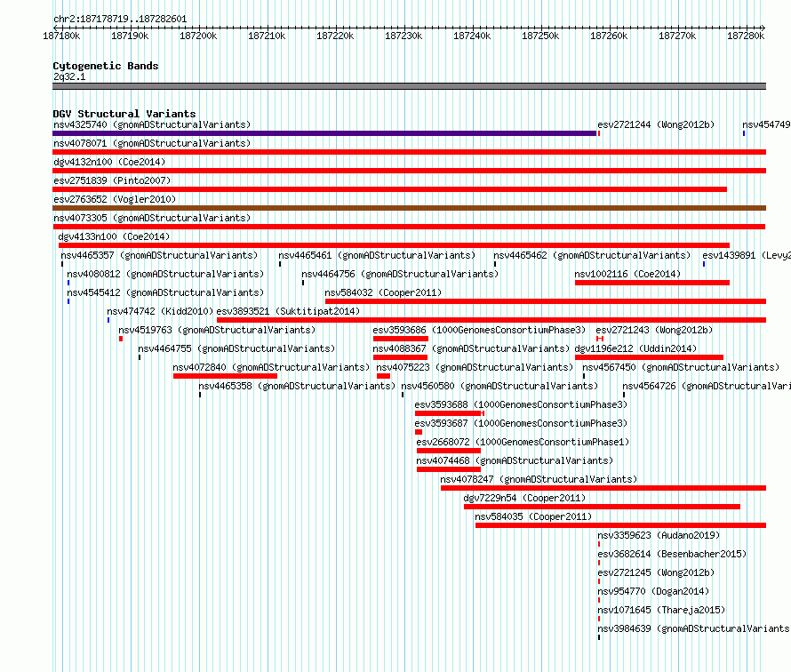791x672 pixels.
Task: Click dgv1196e212 (Uddin2014) label
Action: (x=635, y=348)
